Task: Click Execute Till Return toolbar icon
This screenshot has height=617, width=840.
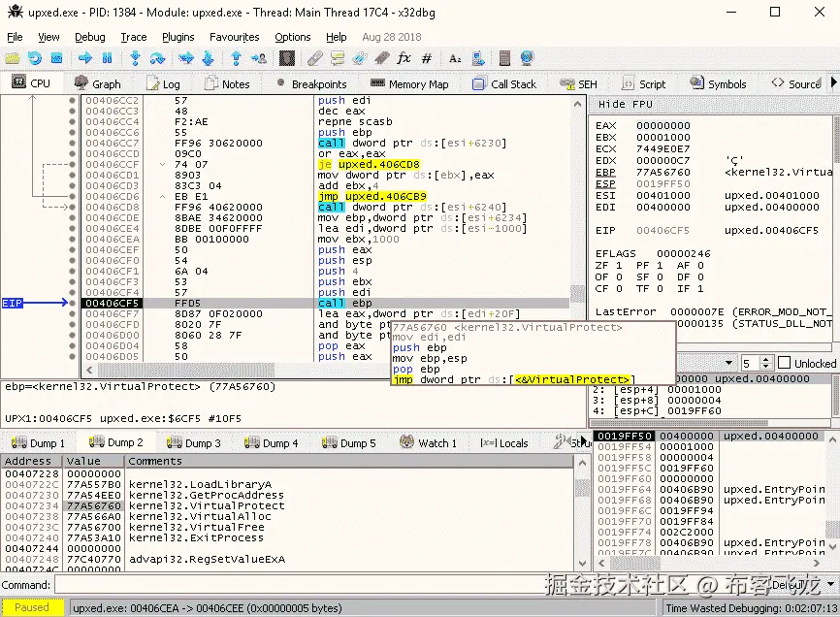Action: tap(237, 58)
